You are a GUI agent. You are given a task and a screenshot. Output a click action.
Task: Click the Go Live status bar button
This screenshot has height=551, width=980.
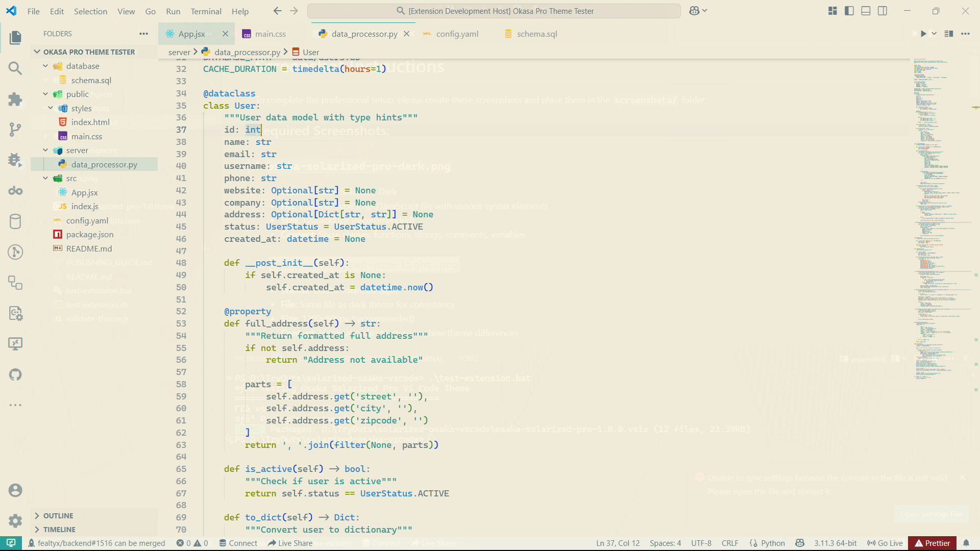coord(886,543)
